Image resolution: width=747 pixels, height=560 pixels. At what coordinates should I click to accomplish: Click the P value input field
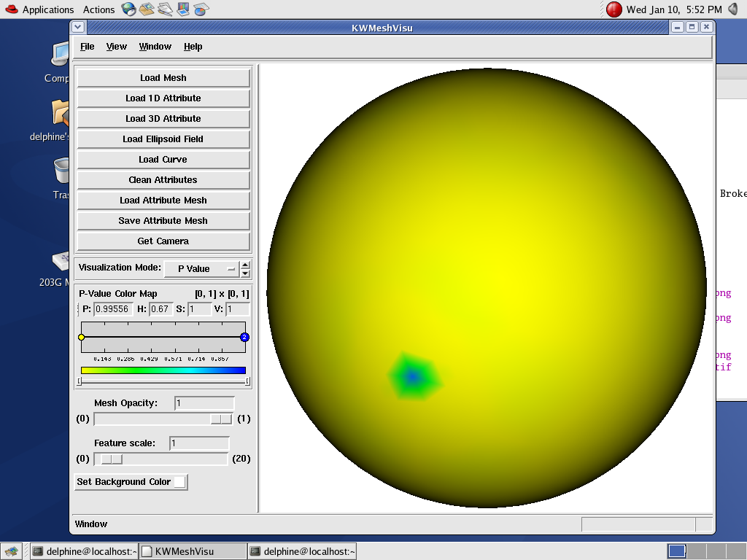pos(112,309)
